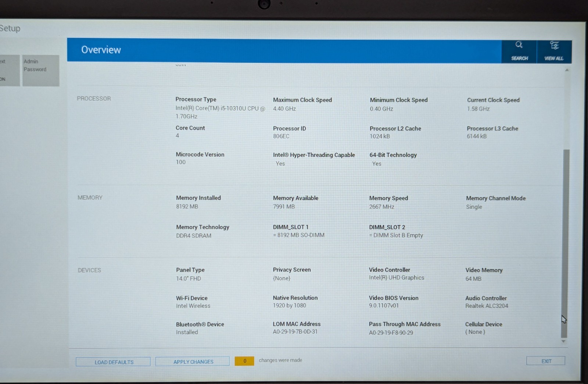Screen dimensions: 588x384
Task: Click Minimum Clock Speed value 0.40 GHz
Action: click(381, 109)
